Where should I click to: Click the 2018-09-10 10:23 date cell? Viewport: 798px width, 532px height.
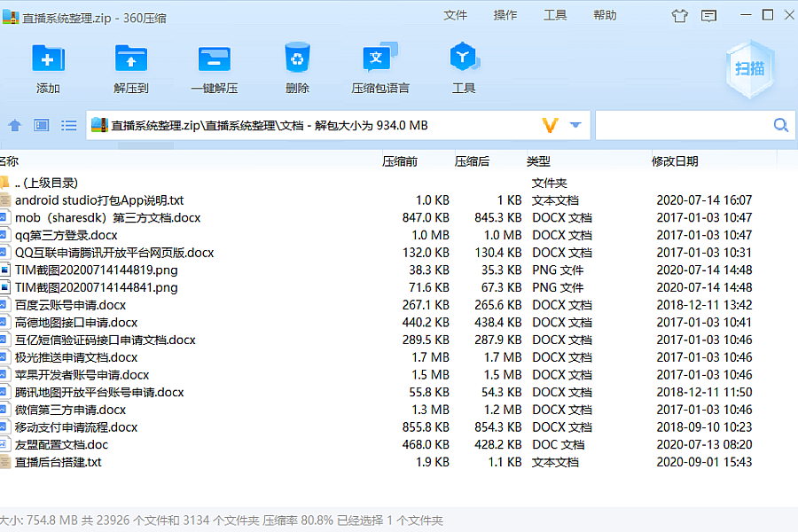pos(704,426)
